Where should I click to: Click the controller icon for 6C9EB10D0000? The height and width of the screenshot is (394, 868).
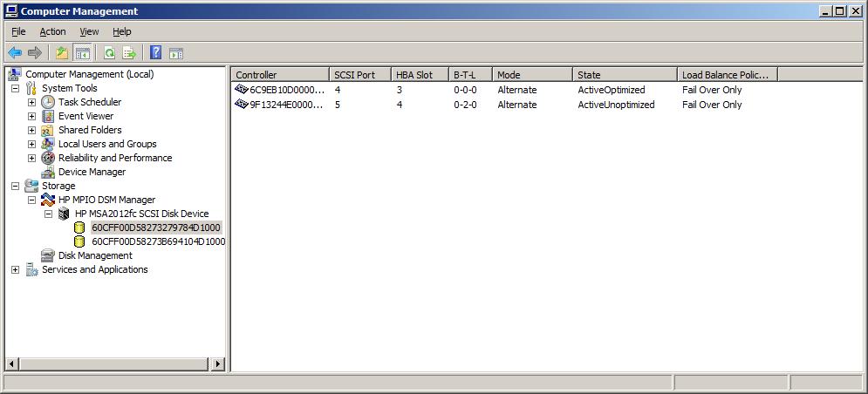(242, 89)
